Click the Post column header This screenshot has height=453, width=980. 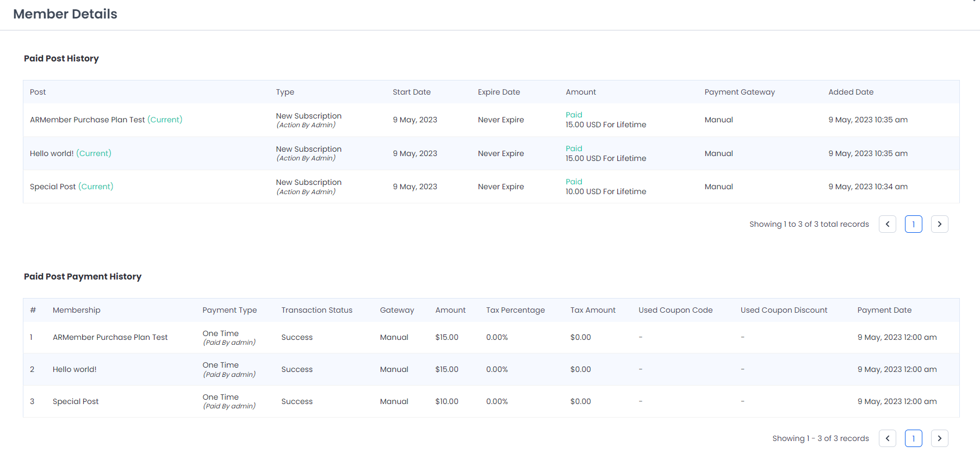tap(38, 92)
